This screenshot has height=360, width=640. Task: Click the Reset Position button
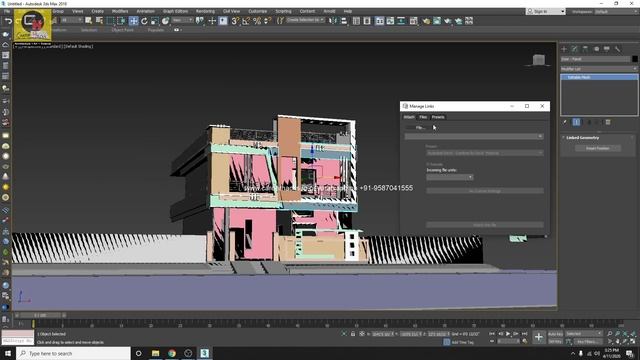(x=598, y=149)
